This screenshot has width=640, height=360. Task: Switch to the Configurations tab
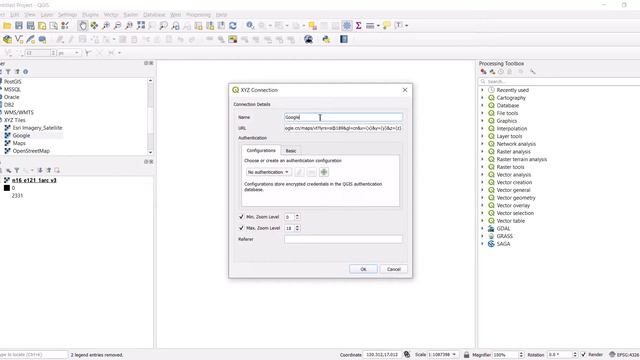(x=261, y=150)
